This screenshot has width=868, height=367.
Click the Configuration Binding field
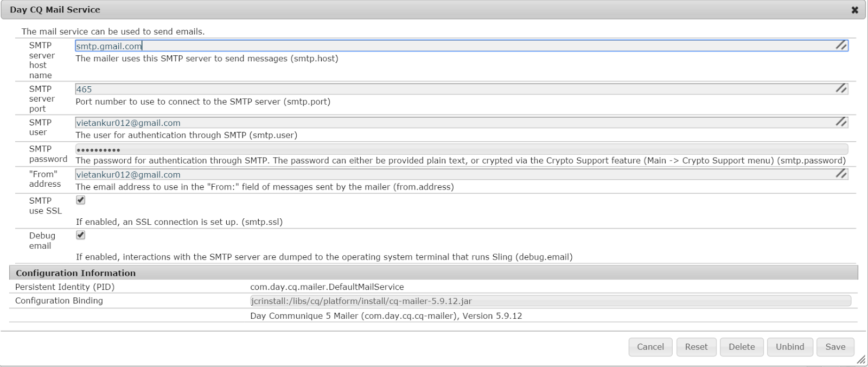coord(550,301)
